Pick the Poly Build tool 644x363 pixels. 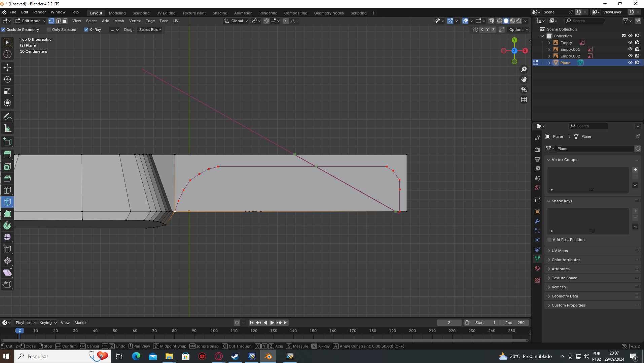tap(7, 214)
